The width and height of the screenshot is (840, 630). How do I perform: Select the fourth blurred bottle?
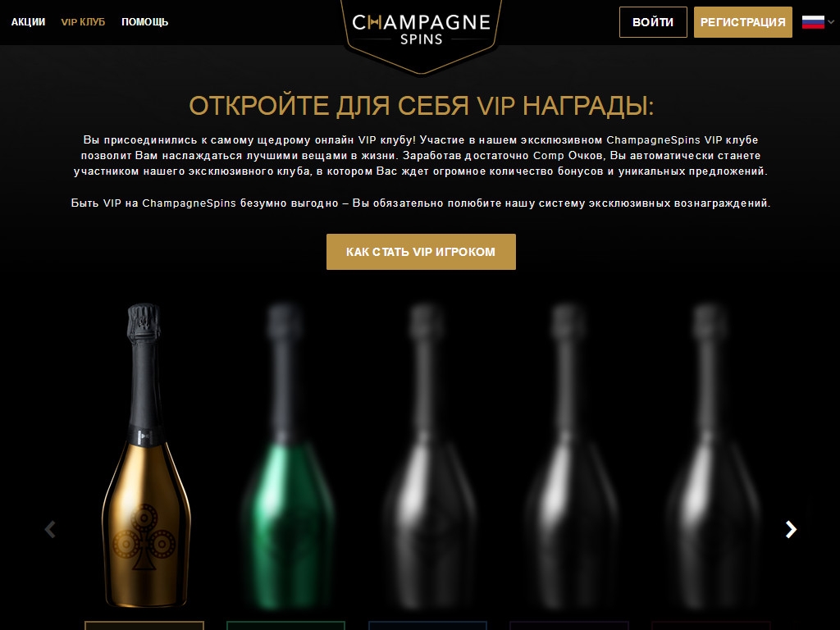569,455
